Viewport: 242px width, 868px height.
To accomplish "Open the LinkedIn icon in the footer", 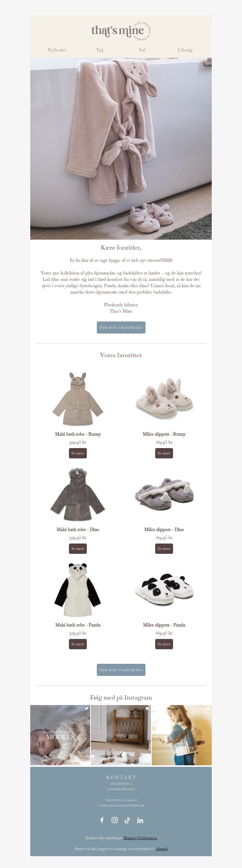I will click(x=140, y=820).
